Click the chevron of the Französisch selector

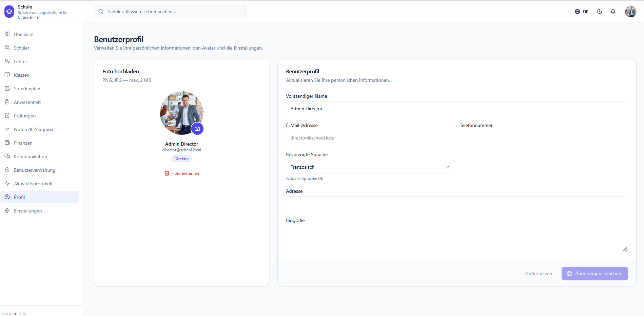[448, 167]
